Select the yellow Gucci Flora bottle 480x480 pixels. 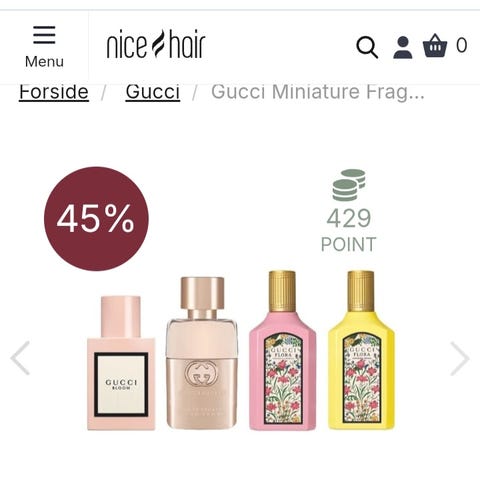(361, 350)
